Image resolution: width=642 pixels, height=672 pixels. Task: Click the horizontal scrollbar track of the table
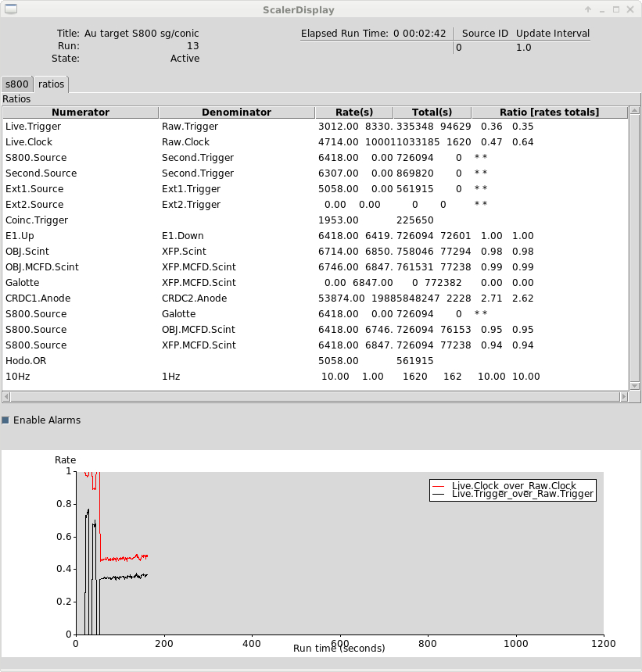315,397
